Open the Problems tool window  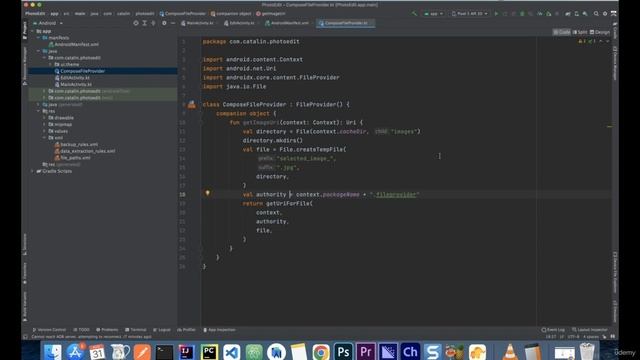(107, 330)
